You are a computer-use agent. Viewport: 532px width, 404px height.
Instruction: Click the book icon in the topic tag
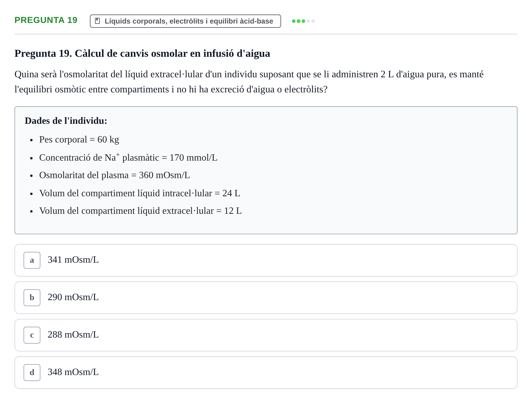[97, 21]
